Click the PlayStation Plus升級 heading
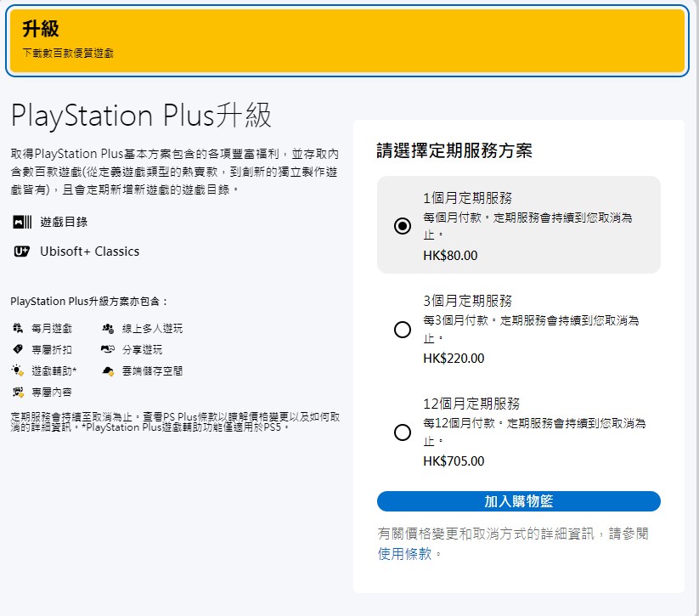The height and width of the screenshot is (616, 699). (141, 116)
